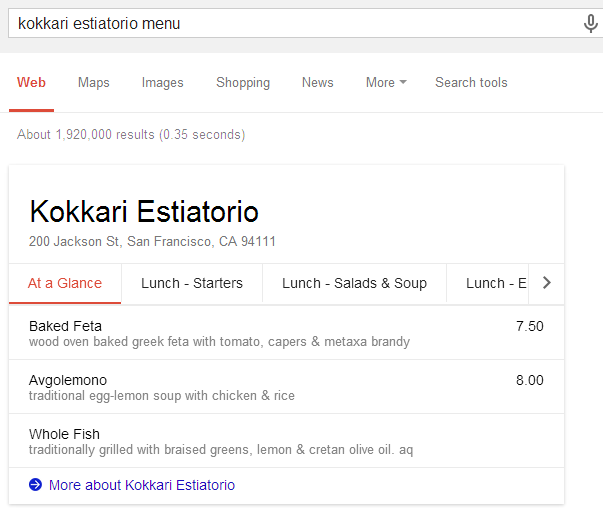Screen dimensions: 603x511
Task: Select the At a Glance menu tab
Action: pos(65,283)
